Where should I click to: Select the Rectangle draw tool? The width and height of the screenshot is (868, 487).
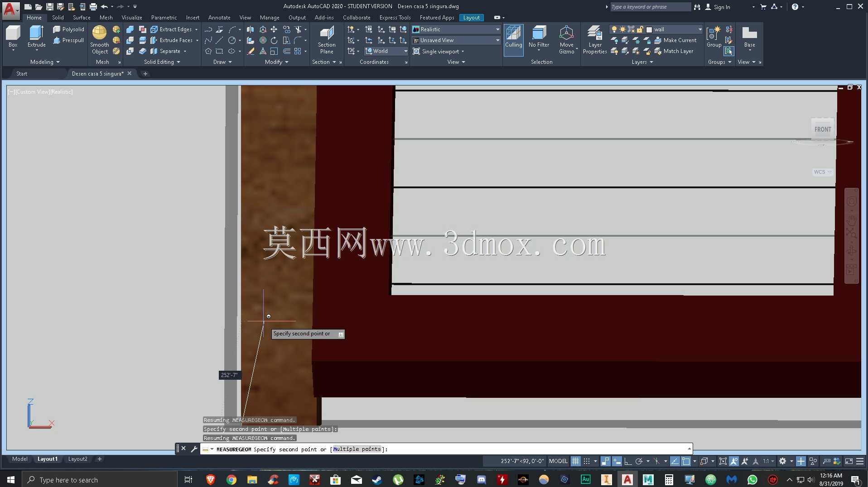coord(219,51)
